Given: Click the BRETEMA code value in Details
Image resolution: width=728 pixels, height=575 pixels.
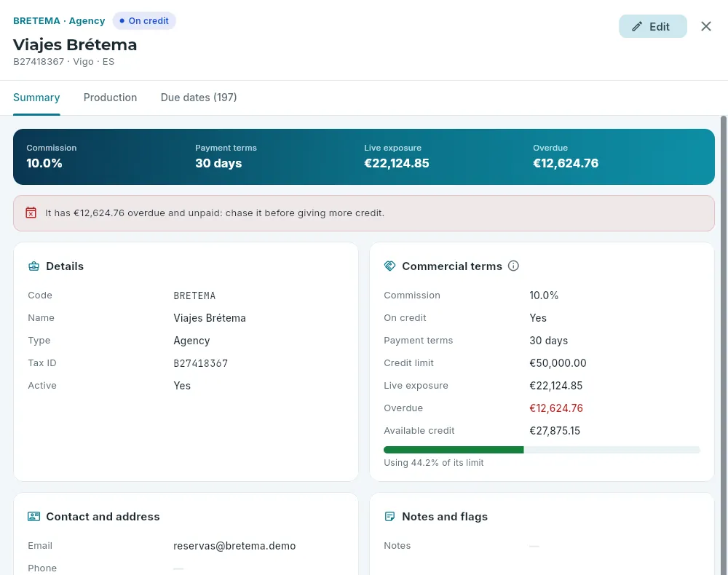Looking at the screenshot, I should tap(194, 296).
